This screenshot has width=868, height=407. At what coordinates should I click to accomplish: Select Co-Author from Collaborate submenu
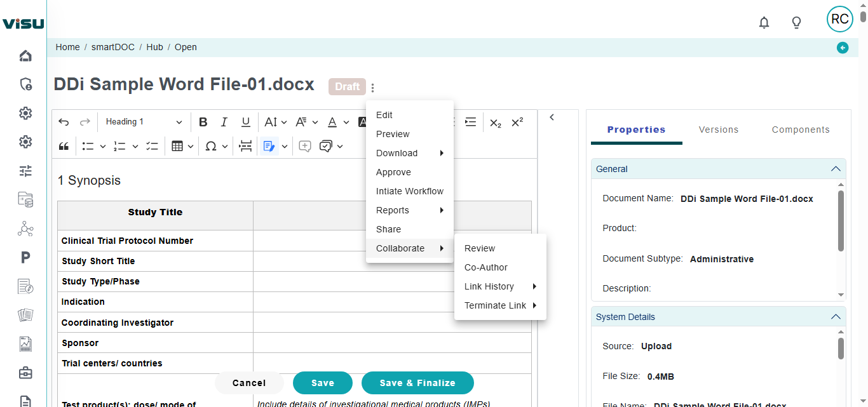[x=486, y=267]
